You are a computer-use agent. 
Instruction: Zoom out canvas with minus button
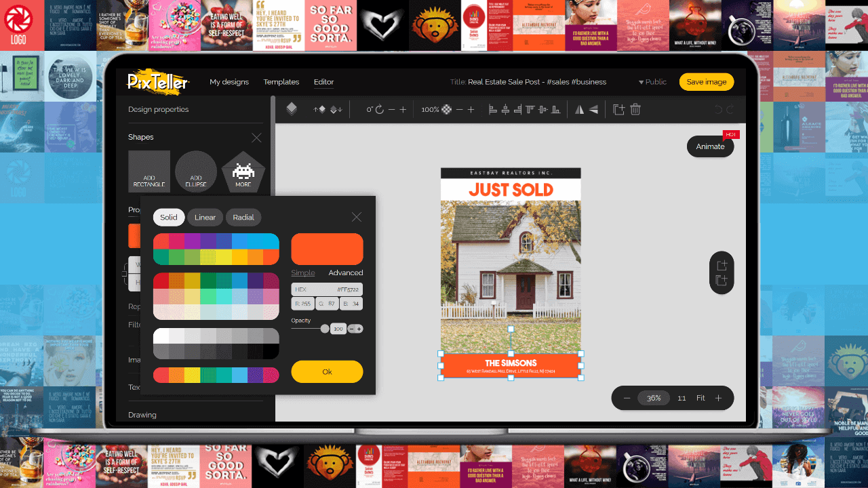click(627, 398)
